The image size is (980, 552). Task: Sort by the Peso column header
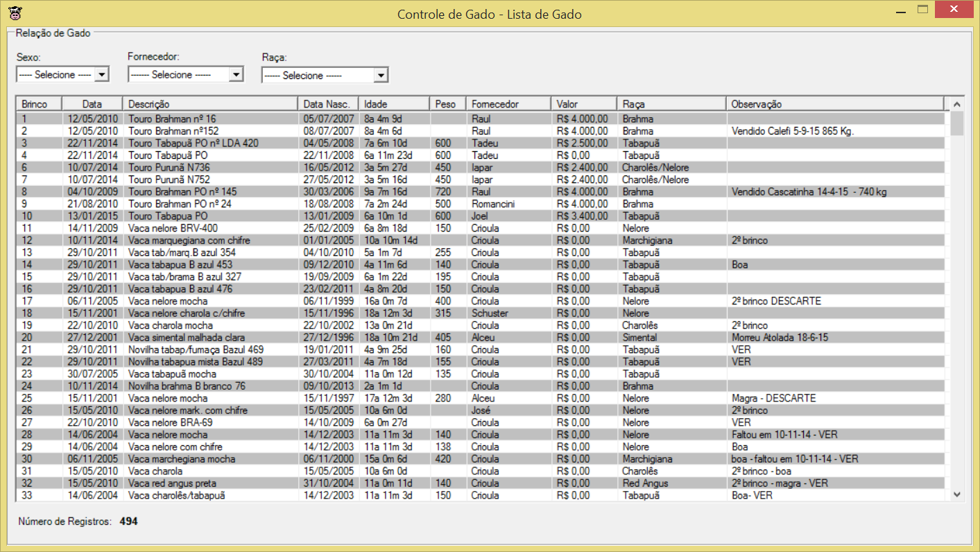coord(447,104)
